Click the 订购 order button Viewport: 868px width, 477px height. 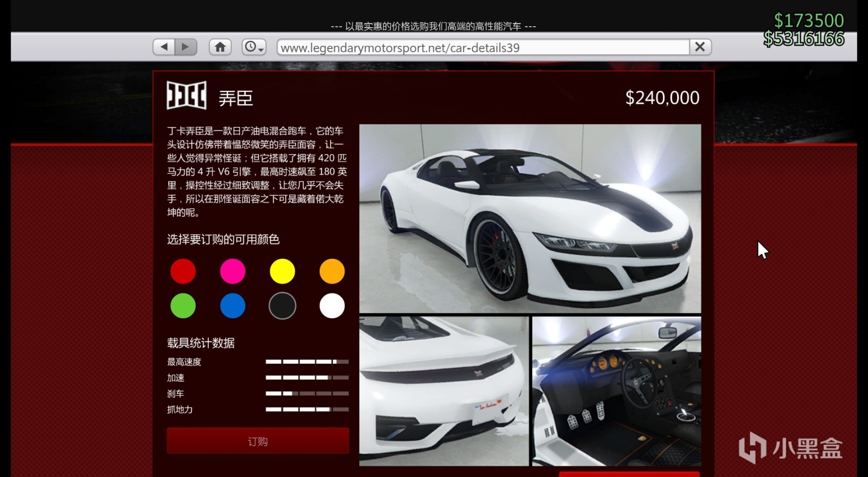click(258, 441)
